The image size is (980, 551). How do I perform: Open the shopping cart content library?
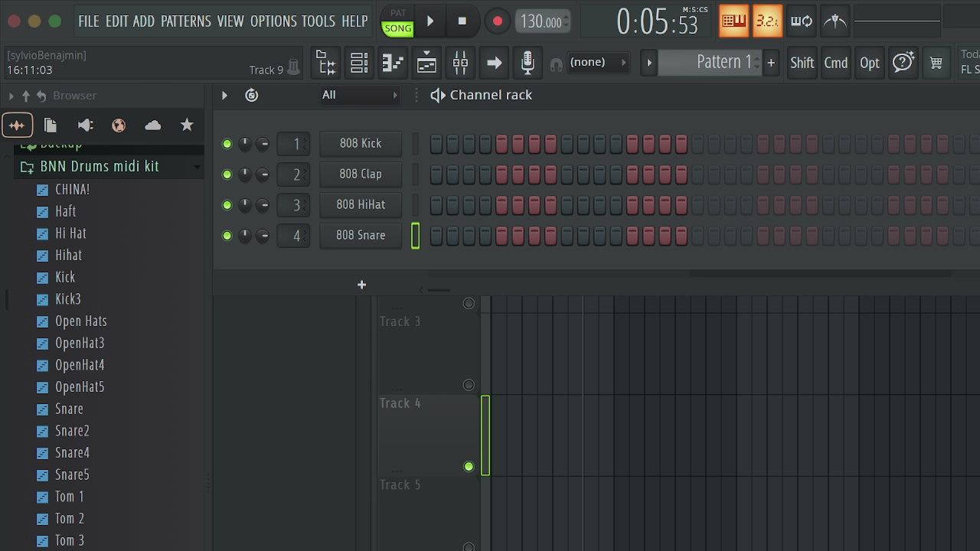[936, 63]
